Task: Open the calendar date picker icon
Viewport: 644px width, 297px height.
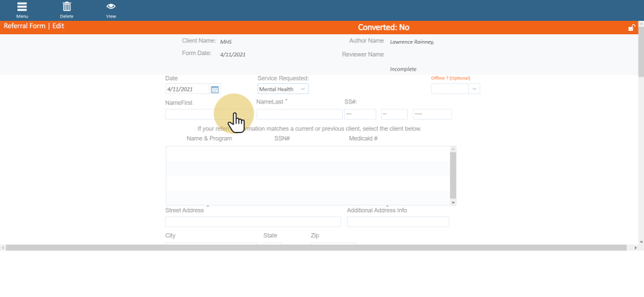Action: coord(215,89)
